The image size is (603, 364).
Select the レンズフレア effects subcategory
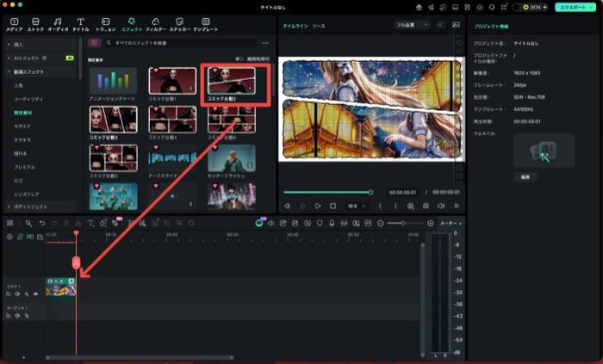click(x=27, y=194)
